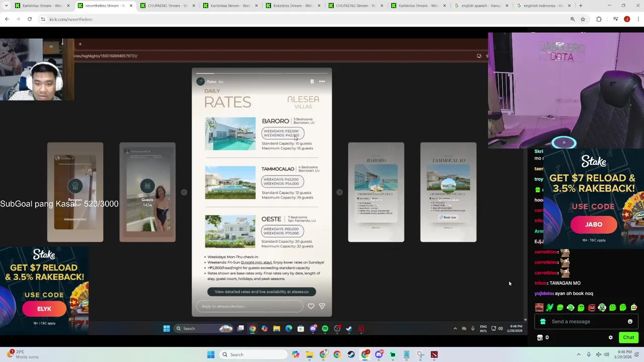Go forward in browser history
Viewport: 644px width, 362px height.
(x=18, y=19)
